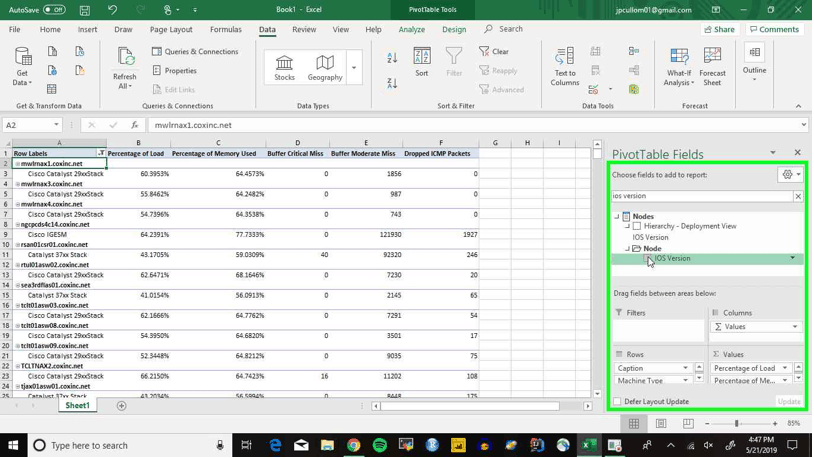Undo the last action
Screen dimensions: 814x458
112,10
